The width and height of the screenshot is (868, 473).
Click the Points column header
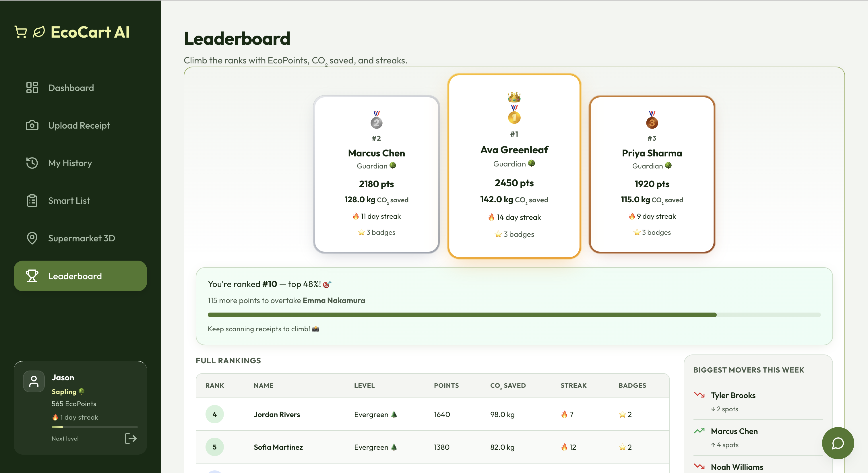pyautogui.click(x=446, y=385)
